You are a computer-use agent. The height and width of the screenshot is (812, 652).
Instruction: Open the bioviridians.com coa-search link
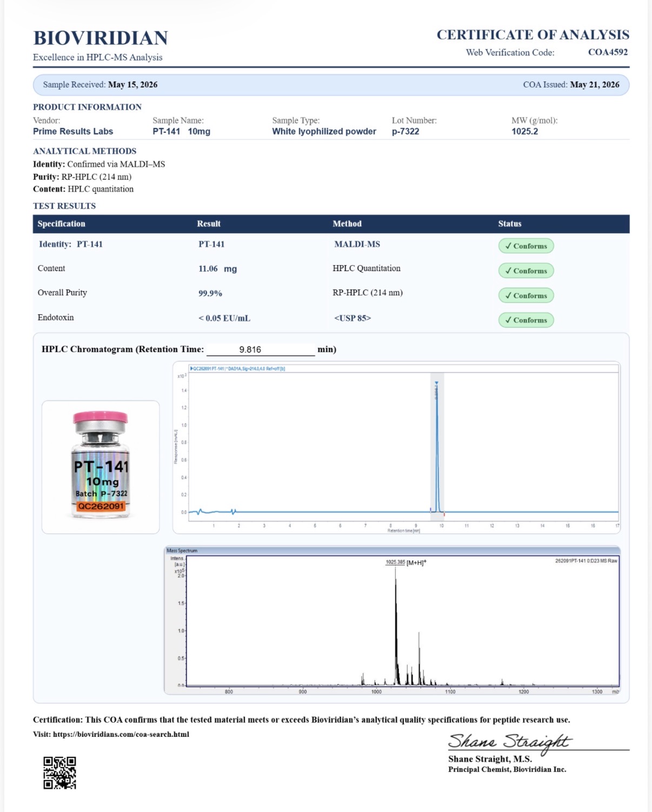point(121,734)
